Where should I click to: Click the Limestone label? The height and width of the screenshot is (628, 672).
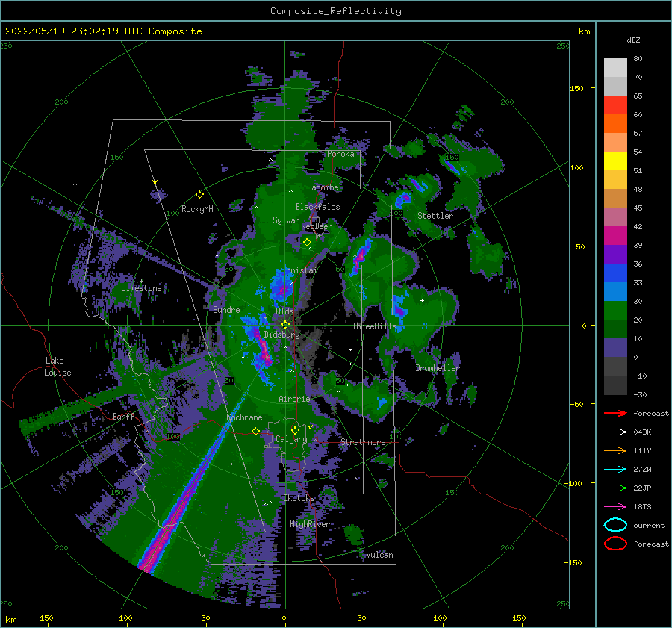pyautogui.click(x=141, y=288)
